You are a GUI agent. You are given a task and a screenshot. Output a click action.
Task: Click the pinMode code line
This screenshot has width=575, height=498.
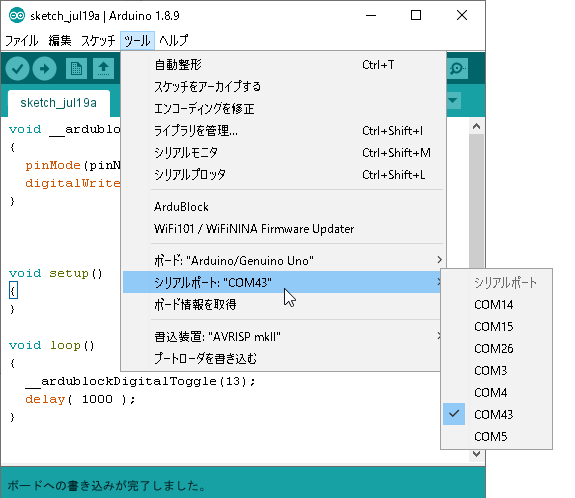pyautogui.click(x=73, y=165)
